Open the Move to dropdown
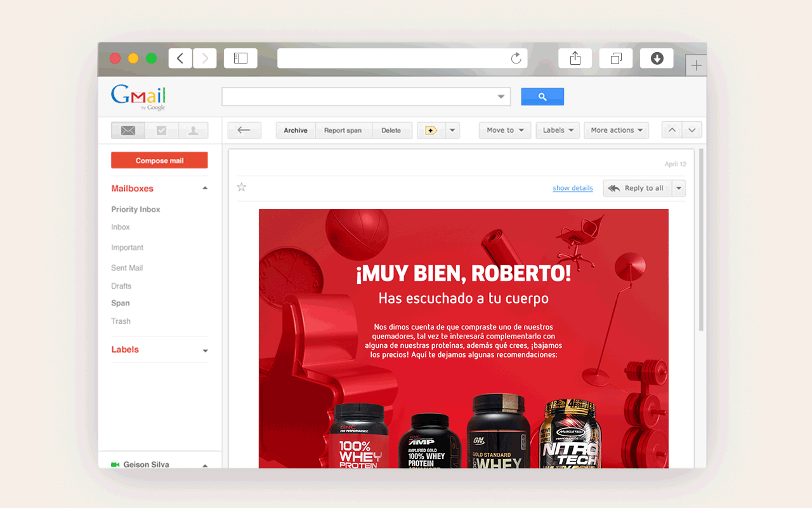This screenshot has height=508, width=812. tap(505, 130)
